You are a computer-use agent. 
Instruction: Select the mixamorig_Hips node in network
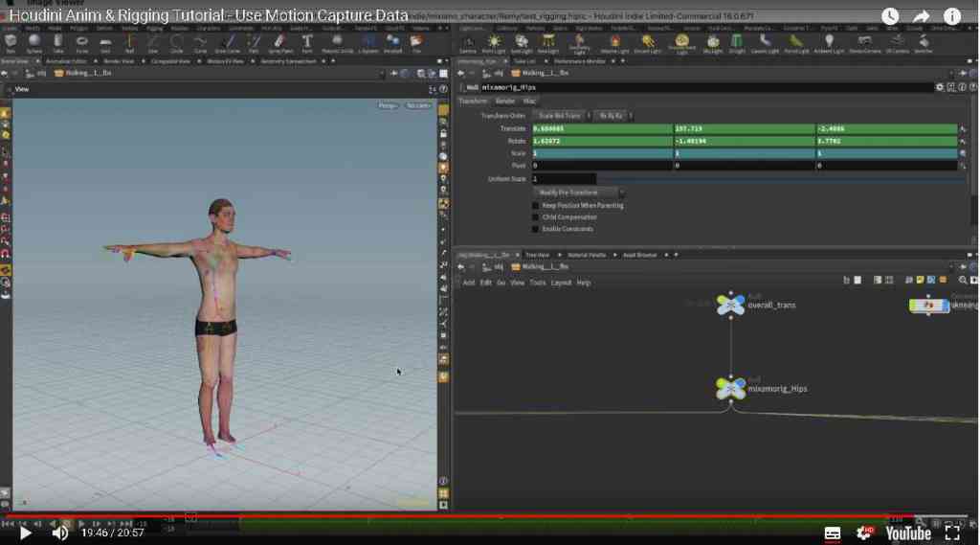click(x=730, y=388)
